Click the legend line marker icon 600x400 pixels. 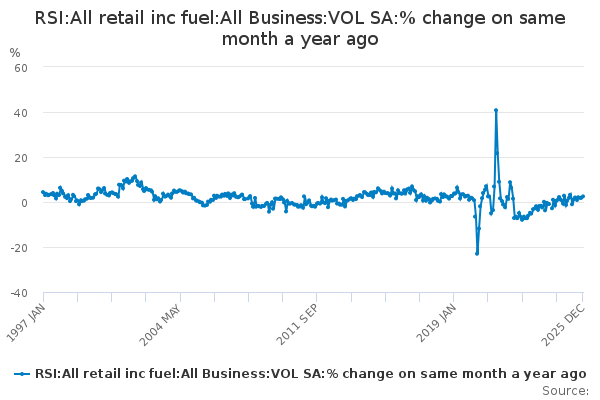[22, 374]
